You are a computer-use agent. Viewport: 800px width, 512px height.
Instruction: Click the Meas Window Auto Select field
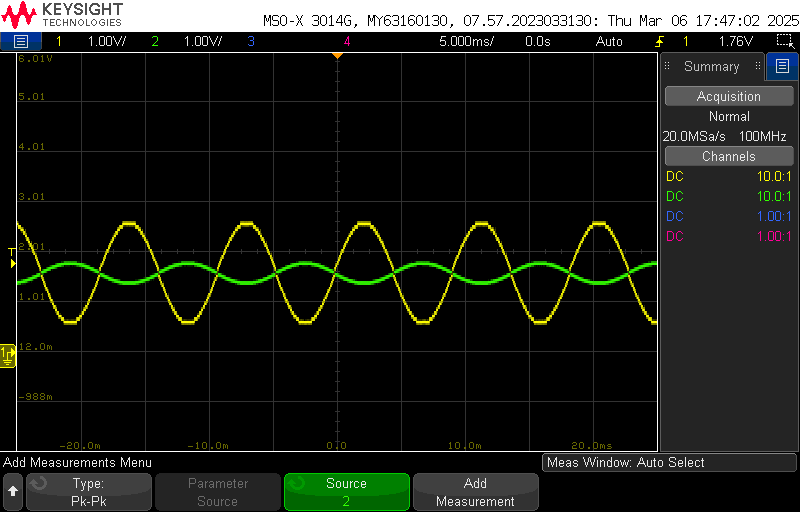(x=668, y=462)
